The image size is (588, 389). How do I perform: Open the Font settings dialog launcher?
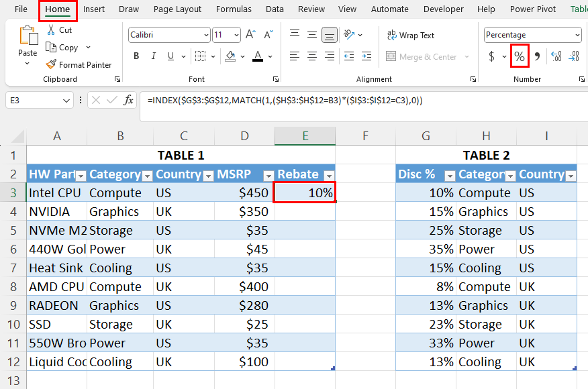point(276,79)
